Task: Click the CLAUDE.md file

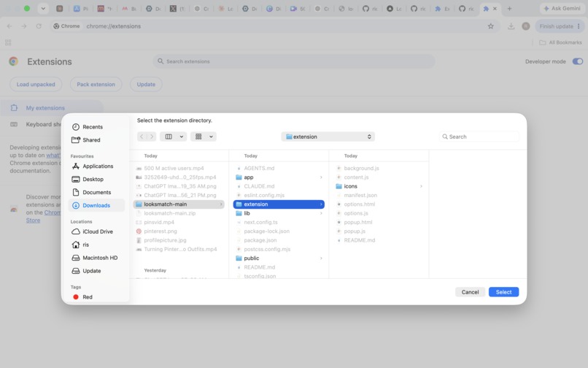Action: coord(259,186)
